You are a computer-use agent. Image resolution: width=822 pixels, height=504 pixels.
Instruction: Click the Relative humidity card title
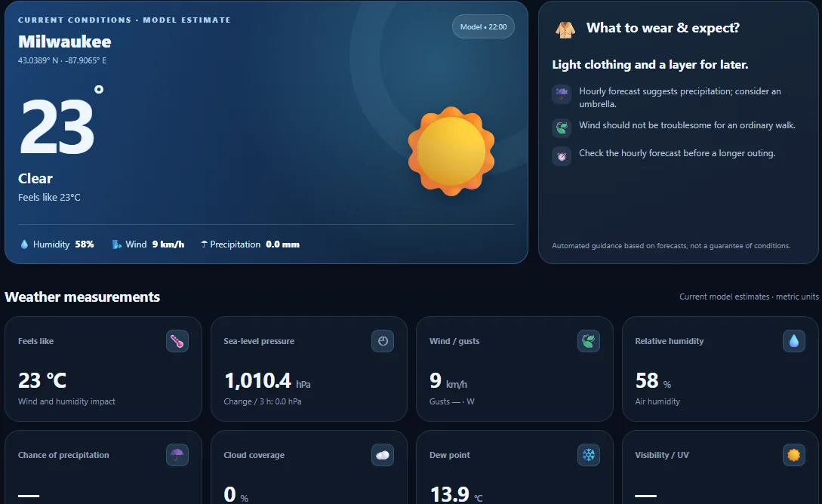[x=670, y=341]
